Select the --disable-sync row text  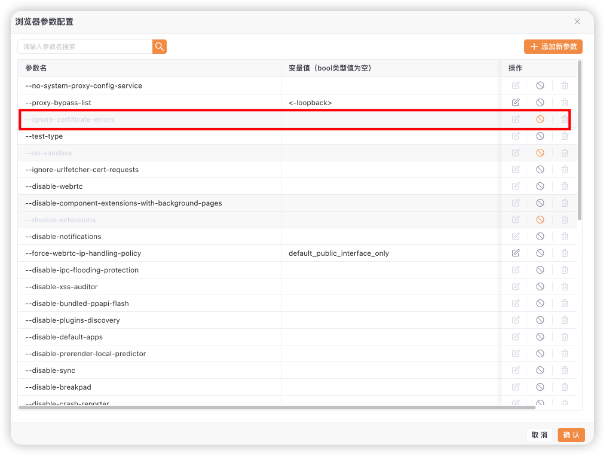tap(50, 371)
